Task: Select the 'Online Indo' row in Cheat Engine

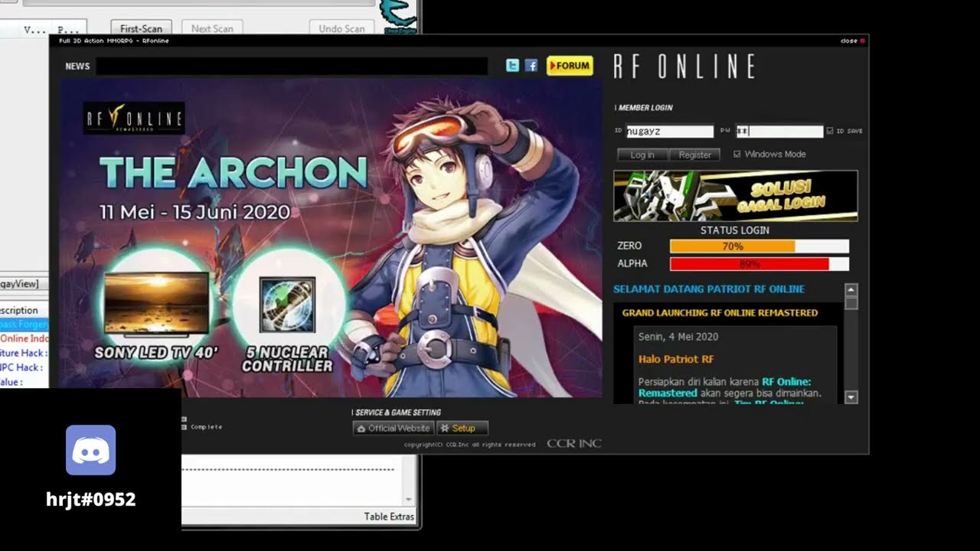Action: click(x=24, y=338)
